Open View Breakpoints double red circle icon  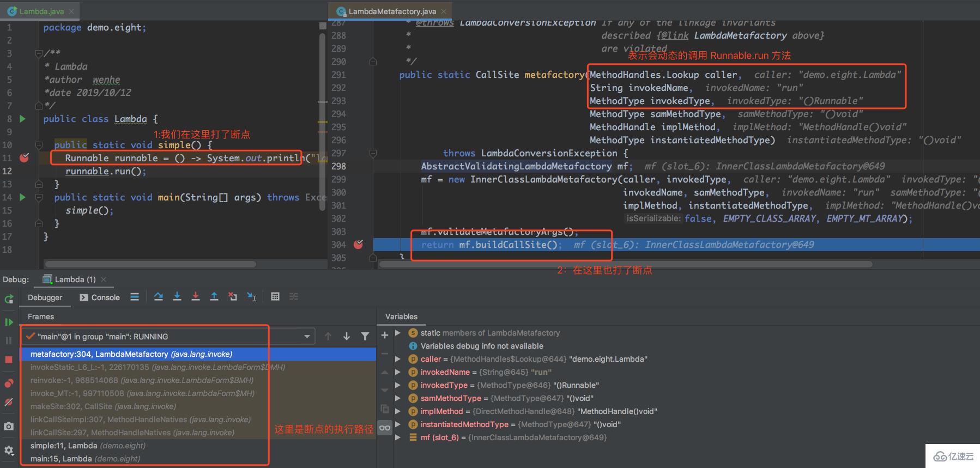click(x=9, y=383)
